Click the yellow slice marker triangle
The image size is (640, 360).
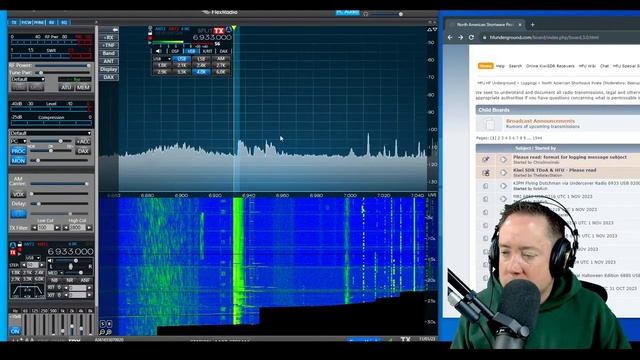pos(234,28)
